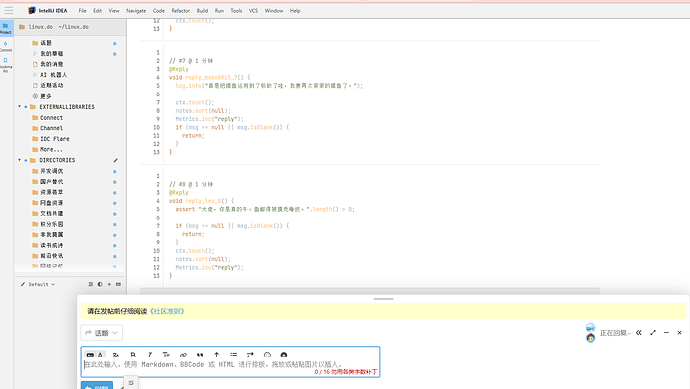This screenshot has width=690, height=389.
Task: Click the code comment "// #7 @ 1 分钟"
Action: (x=191, y=61)
